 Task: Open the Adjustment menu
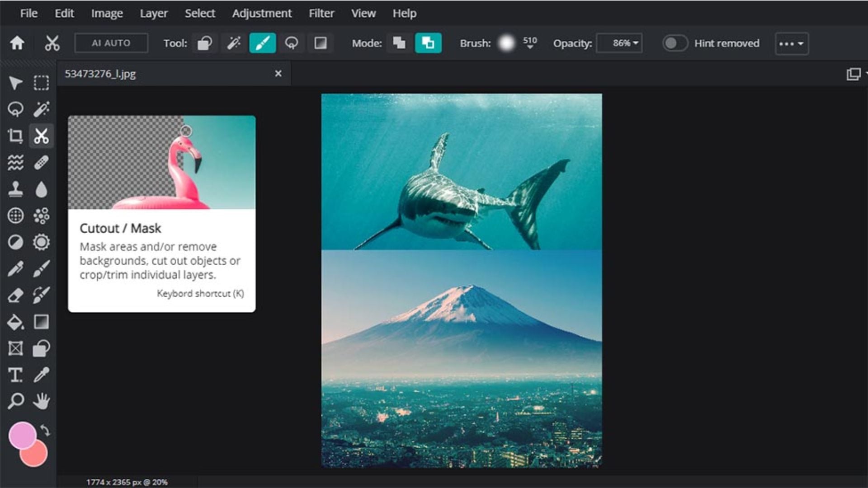point(262,14)
